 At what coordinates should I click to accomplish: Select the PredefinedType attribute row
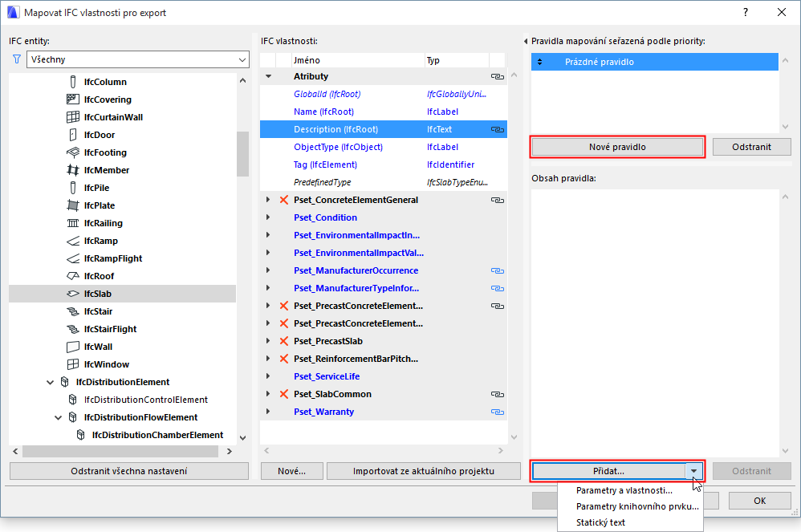pos(383,182)
